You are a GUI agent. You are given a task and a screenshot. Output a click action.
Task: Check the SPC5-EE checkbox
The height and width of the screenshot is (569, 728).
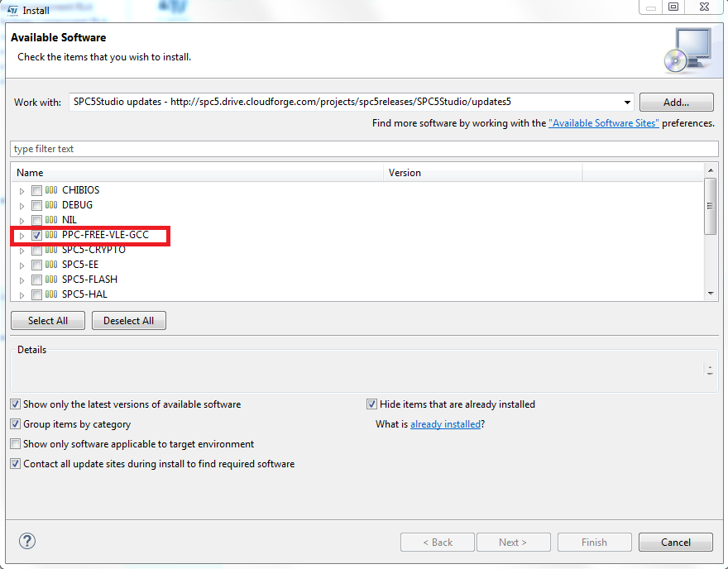tap(36, 265)
